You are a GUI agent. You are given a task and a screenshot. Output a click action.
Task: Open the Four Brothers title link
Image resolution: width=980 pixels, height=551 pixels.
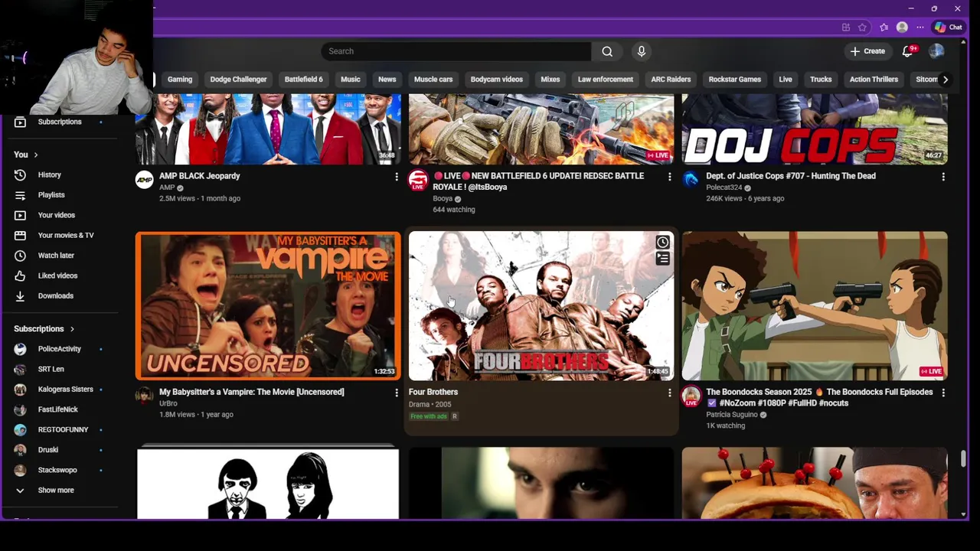point(433,392)
